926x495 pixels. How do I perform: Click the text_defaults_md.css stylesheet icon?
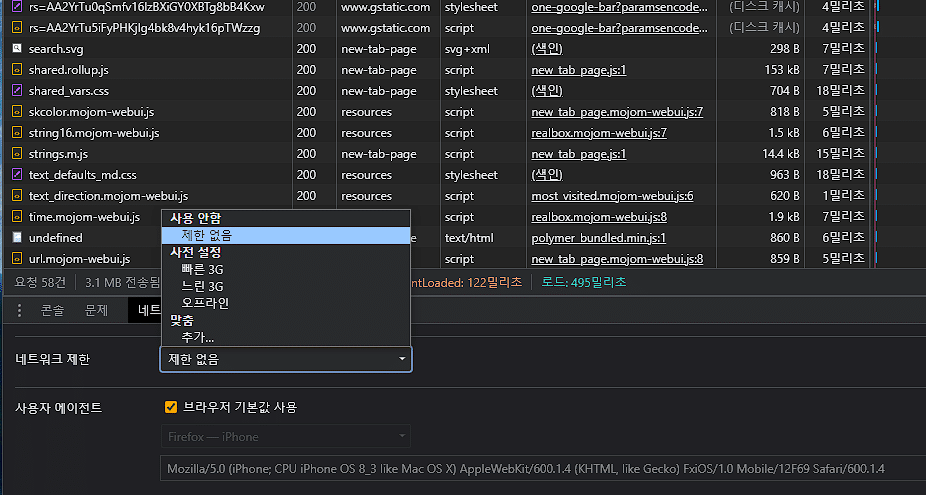pyautogui.click(x=17, y=175)
